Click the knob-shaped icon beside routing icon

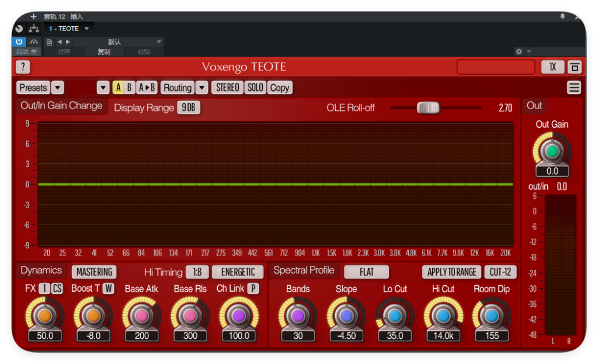click(x=19, y=29)
